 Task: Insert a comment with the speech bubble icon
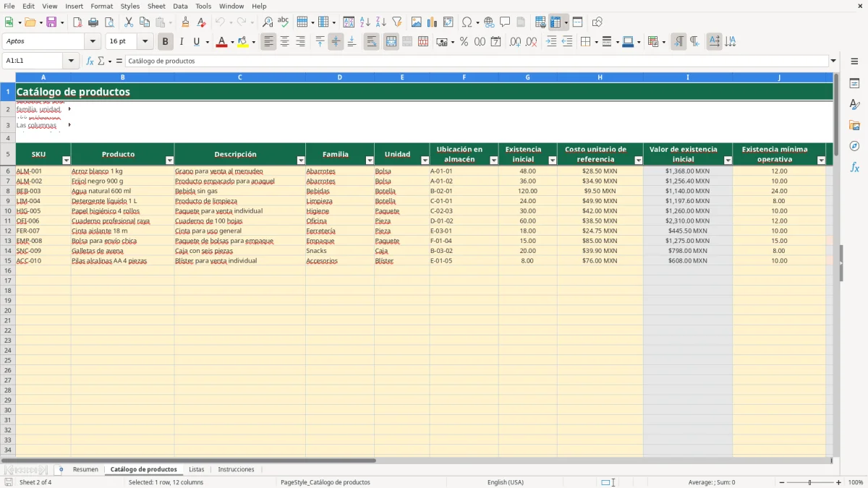(x=505, y=22)
